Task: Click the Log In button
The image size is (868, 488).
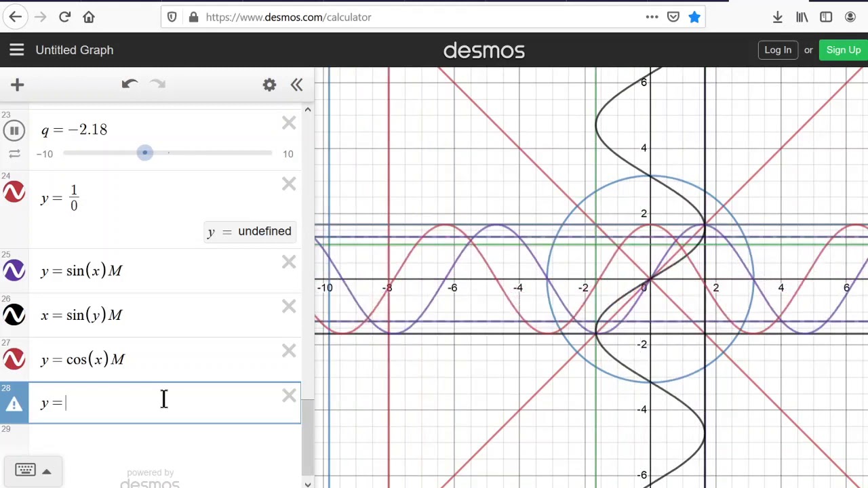Action: [778, 50]
